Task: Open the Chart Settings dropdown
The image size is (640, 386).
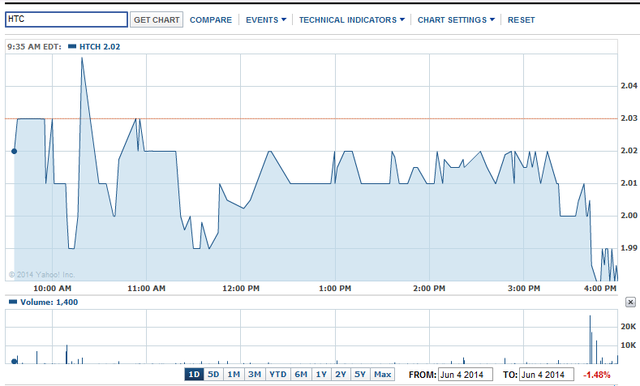Action: point(456,20)
